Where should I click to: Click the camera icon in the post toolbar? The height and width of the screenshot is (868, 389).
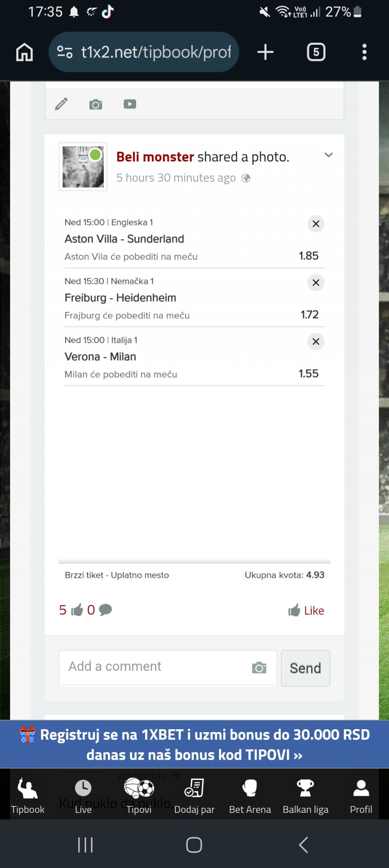96,104
